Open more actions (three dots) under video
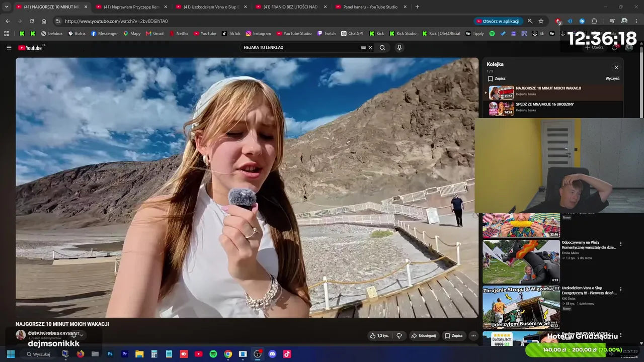Screen dimensions: 644x362 click(473, 335)
